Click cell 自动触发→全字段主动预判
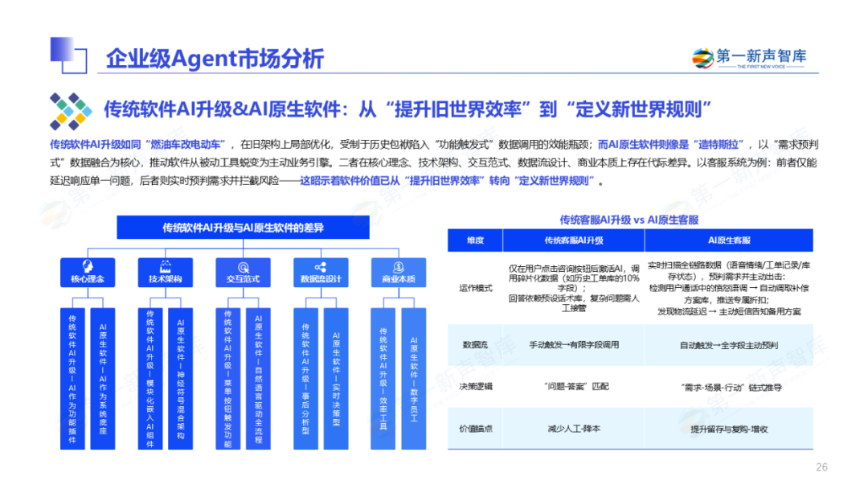Viewport: 868px width, 489px height. [729, 345]
